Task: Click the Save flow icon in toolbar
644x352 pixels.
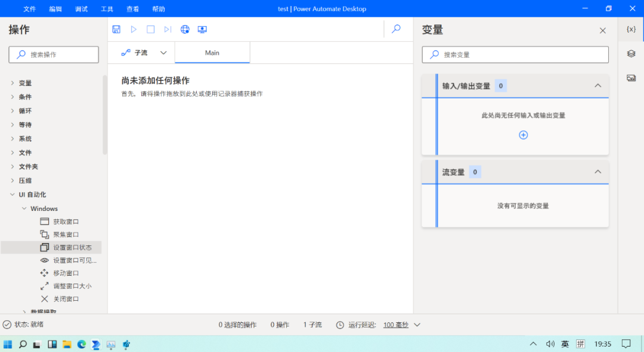Action: [x=116, y=29]
